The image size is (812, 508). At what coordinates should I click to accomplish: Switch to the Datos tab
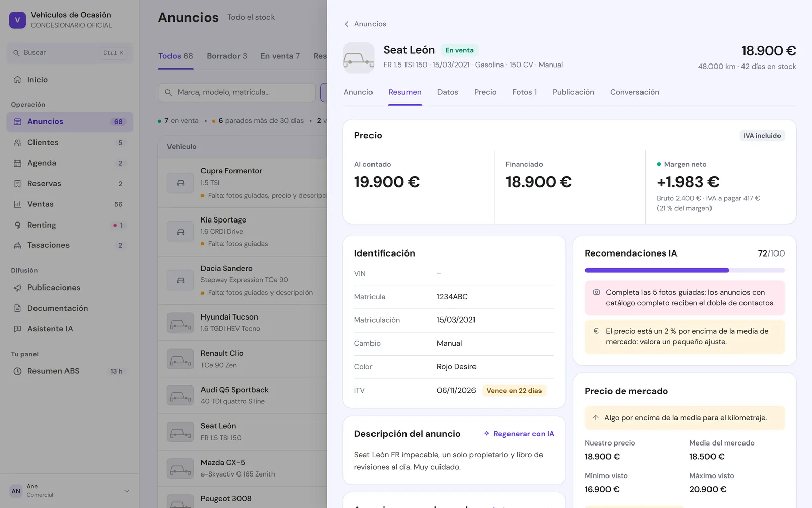coord(448,92)
